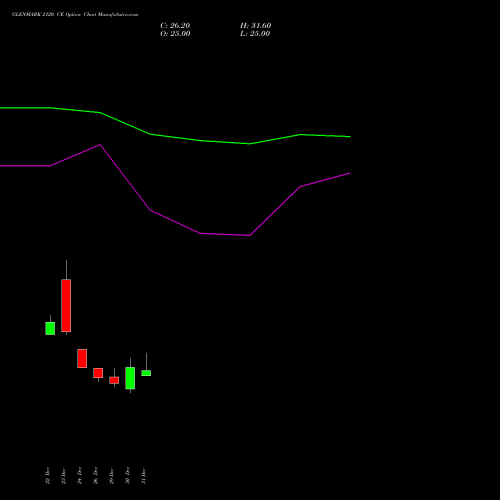500x500 pixels.
Task: Click the 29 Dec date label
Action: 112,476
